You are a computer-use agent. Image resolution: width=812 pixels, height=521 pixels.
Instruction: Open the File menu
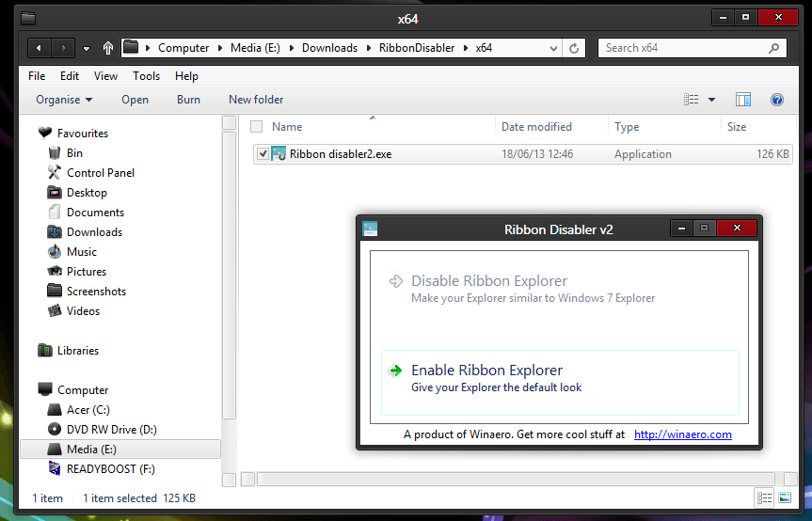(x=37, y=76)
